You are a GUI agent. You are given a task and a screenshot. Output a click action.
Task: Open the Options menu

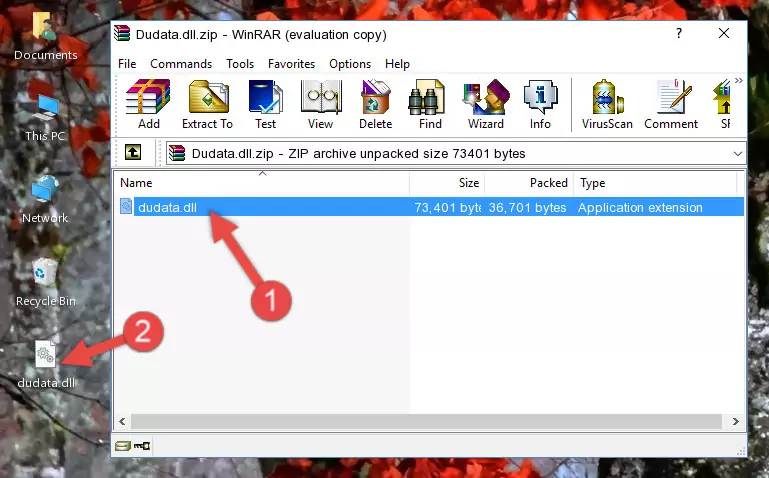(350, 64)
